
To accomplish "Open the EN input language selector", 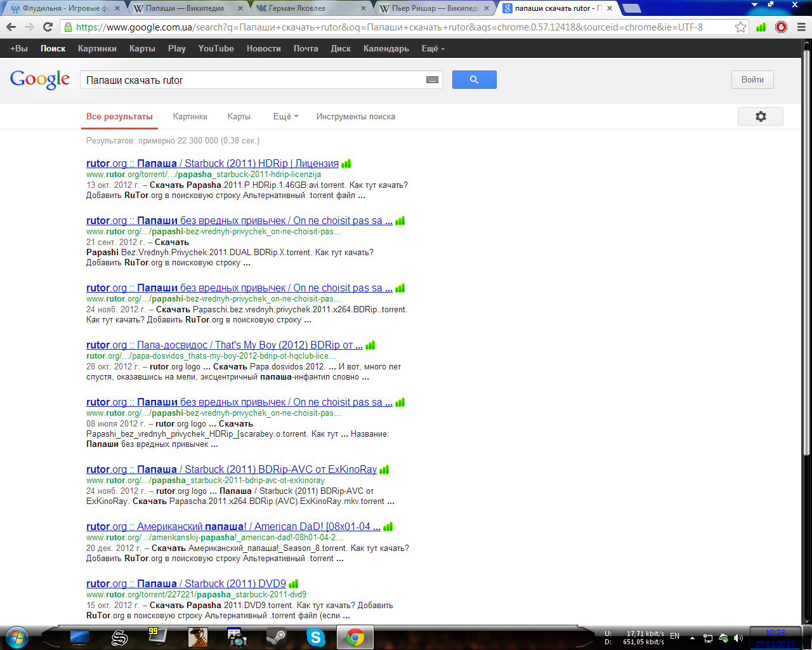I will (x=675, y=635).
